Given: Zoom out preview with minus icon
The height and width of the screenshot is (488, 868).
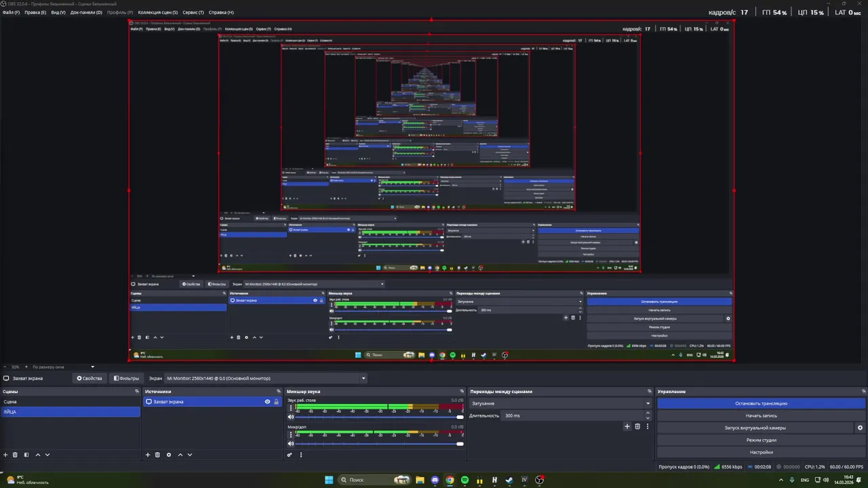Looking at the screenshot, I should (5, 367).
